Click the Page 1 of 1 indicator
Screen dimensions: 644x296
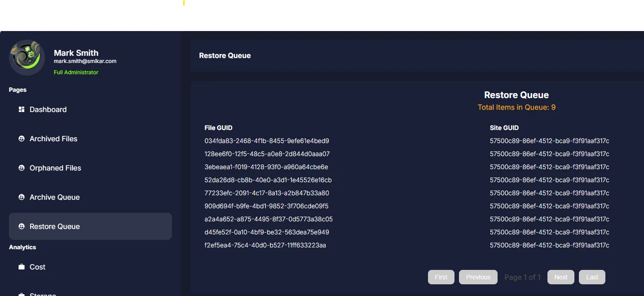[522, 277]
